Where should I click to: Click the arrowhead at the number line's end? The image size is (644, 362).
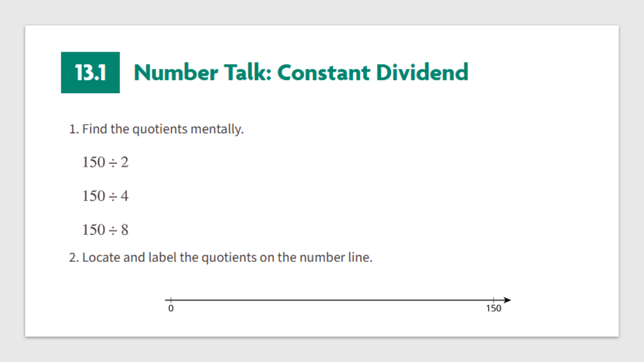point(507,300)
